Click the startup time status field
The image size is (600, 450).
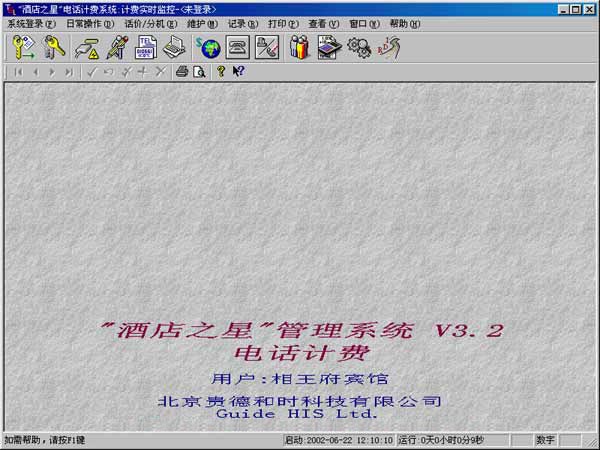coord(339,440)
